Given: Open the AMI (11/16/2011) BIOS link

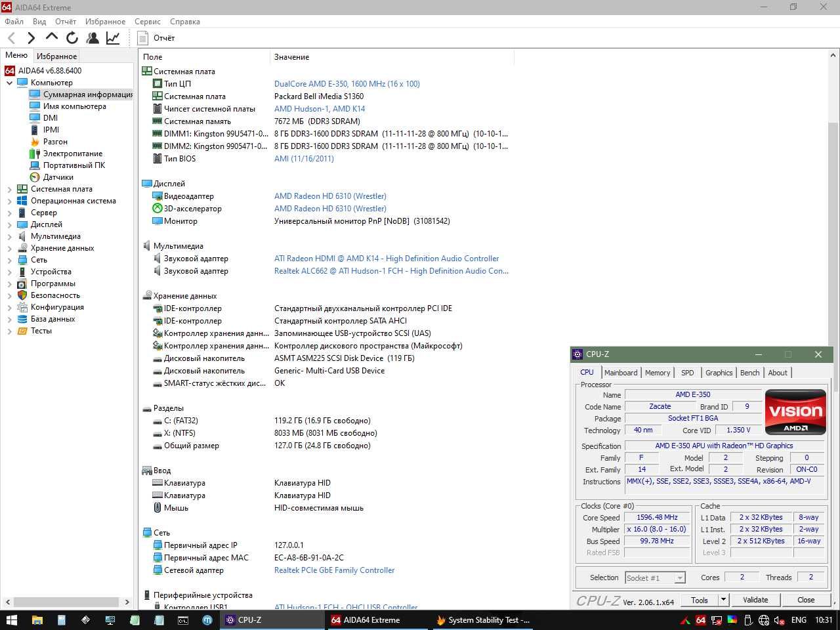Looking at the screenshot, I should coord(304,159).
